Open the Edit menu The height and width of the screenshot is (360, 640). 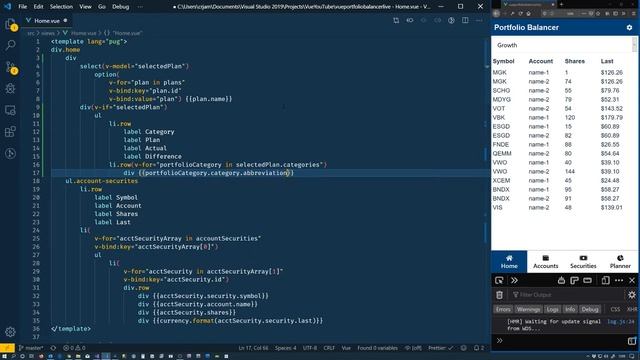click(x=38, y=7)
